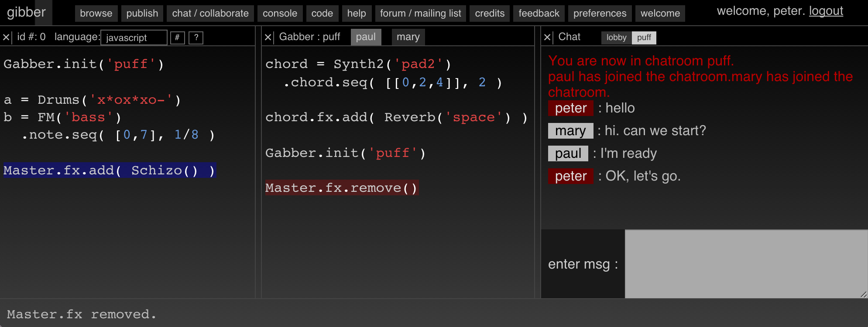Click the gibber logo

coord(26,12)
